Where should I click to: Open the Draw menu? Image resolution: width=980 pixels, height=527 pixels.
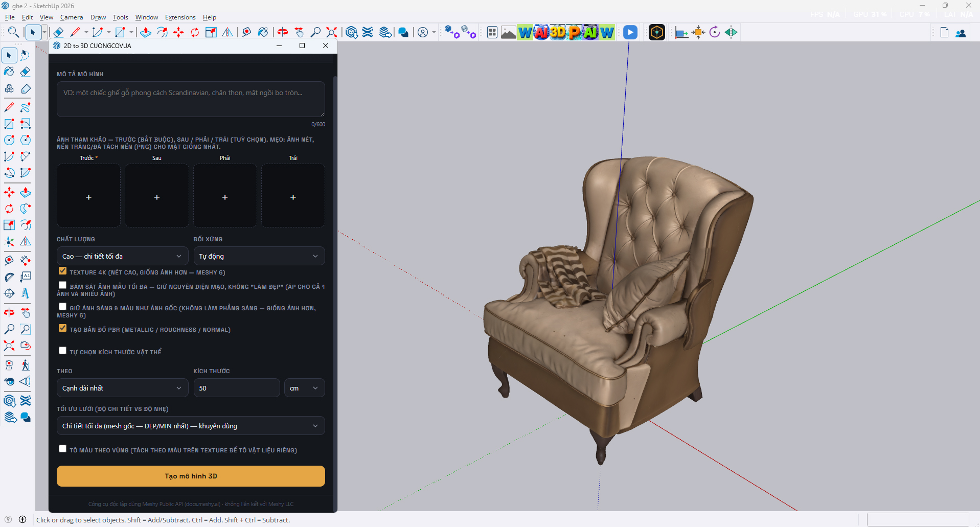(98, 17)
